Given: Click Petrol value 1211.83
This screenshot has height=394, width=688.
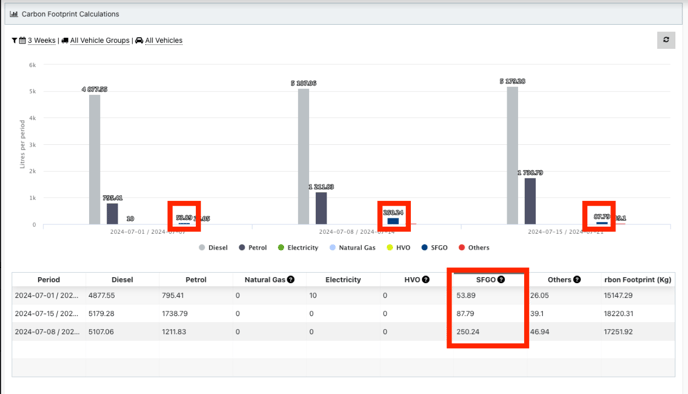Looking at the screenshot, I should pyautogui.click(x=174, y=332).
